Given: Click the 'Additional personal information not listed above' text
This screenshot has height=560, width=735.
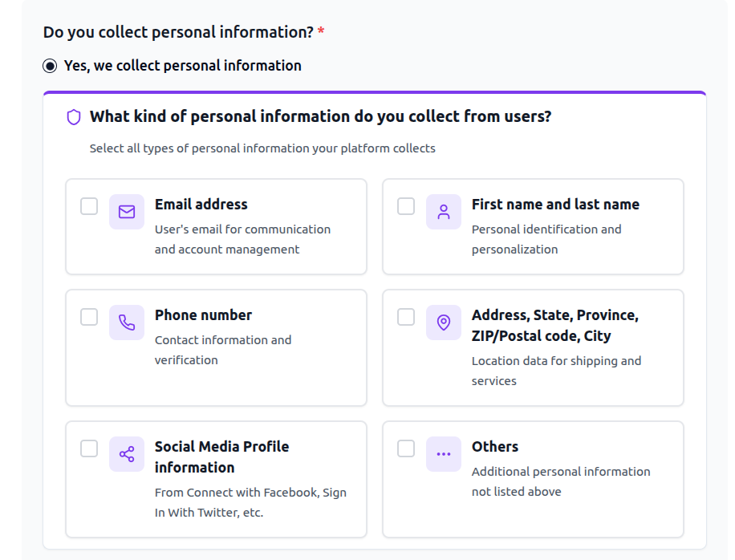Looking at the screenshot, I should [560, 481].
